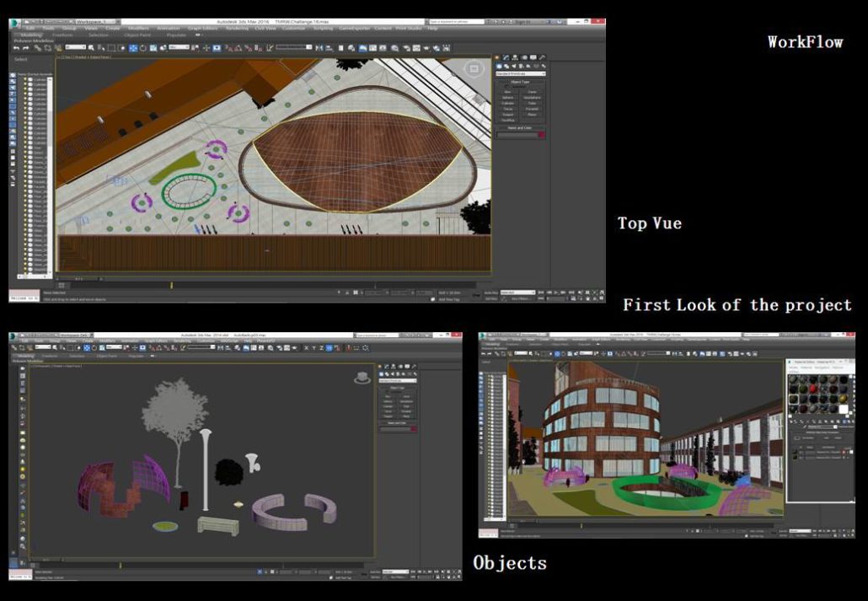Select the Helpers category icon in top window
Screen dimensions: 868x601
click(x=528, y=67)
